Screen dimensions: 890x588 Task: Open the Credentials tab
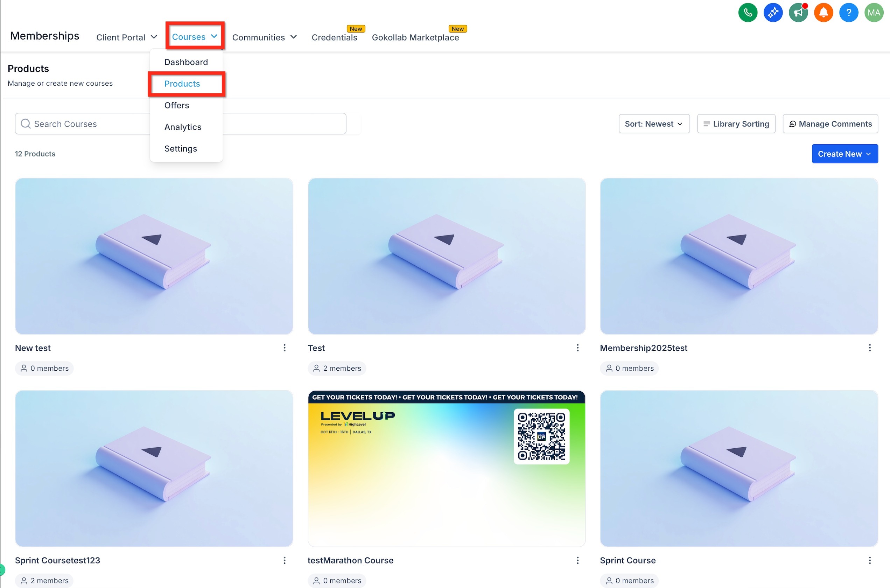[334, 37]
